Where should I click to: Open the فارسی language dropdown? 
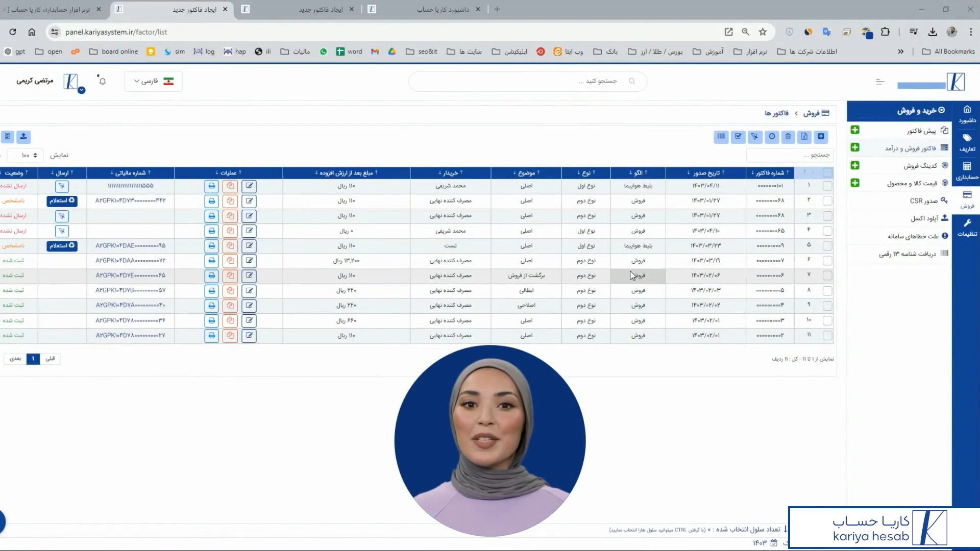point(153,81)
